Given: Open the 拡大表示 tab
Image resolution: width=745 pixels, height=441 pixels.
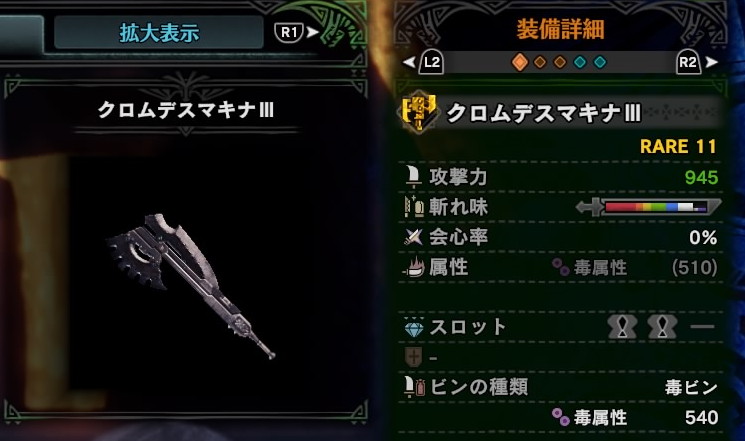Looking at the screenshot, I should pos(159,32).
